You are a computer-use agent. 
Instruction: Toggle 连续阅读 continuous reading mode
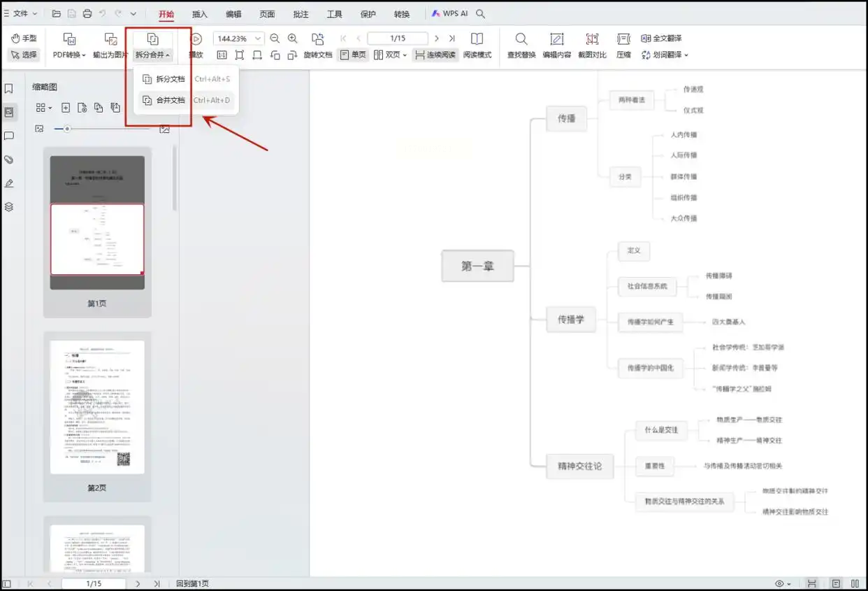tap(435, 55)
